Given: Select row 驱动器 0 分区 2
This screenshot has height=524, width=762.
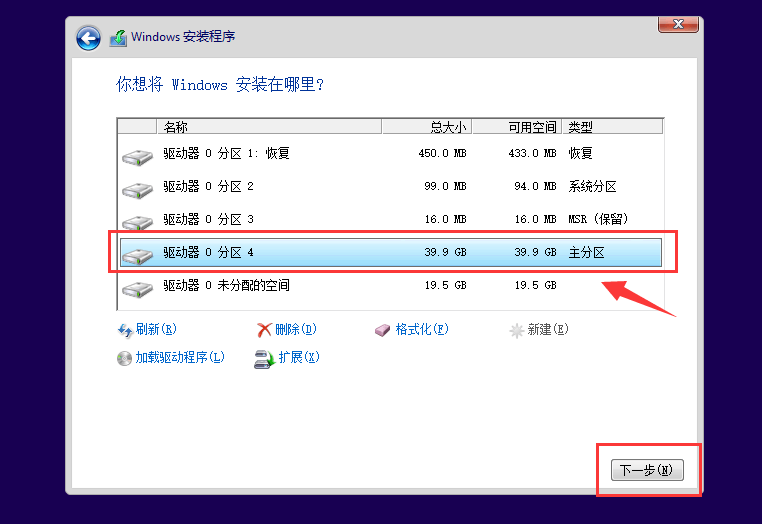Looking at the screenshot, I should pyautogui.click(x=391, y=187).
